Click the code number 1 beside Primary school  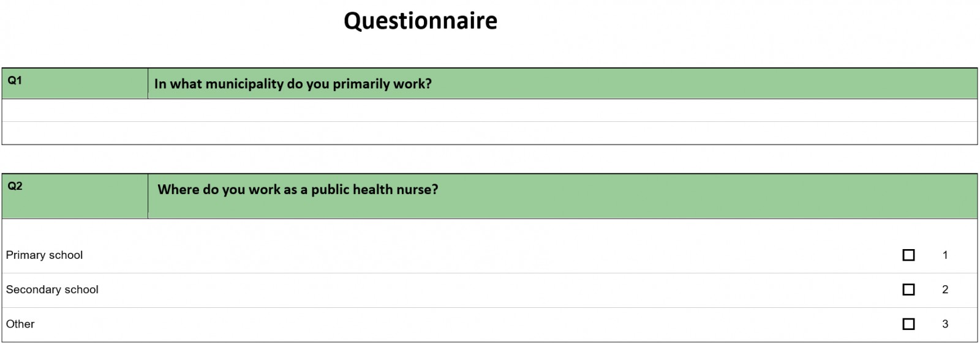tap(945, 255)
